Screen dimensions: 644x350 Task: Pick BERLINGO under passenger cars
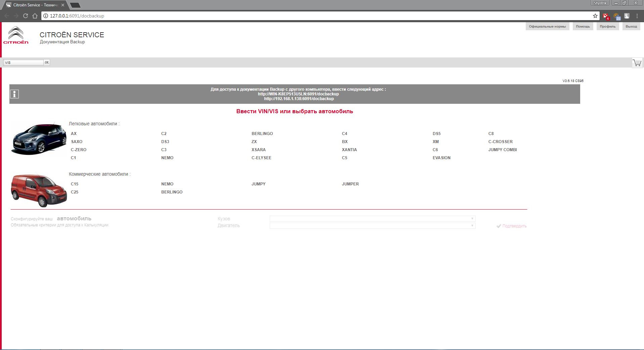pyautogui.click(x=262, y=134)
